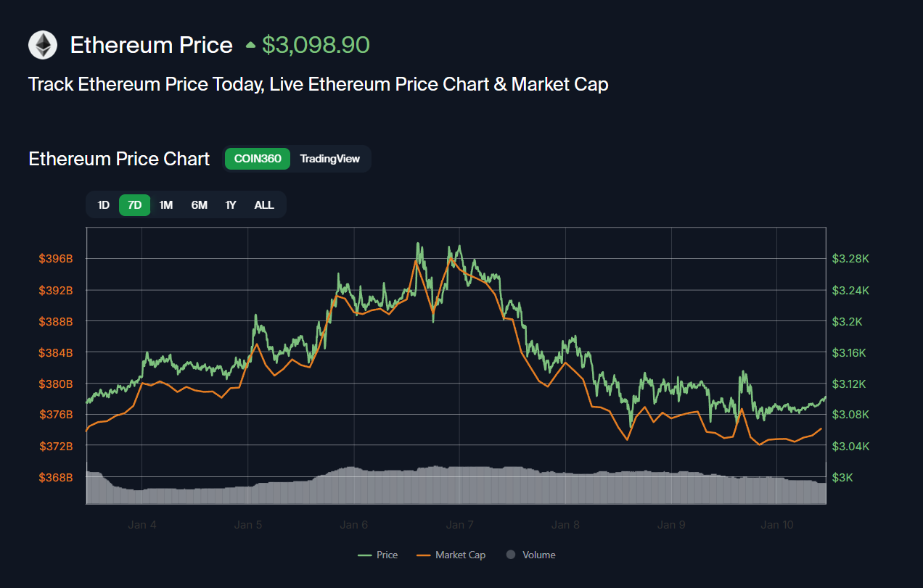Switch chart to COIN360 view

point(258,159)
